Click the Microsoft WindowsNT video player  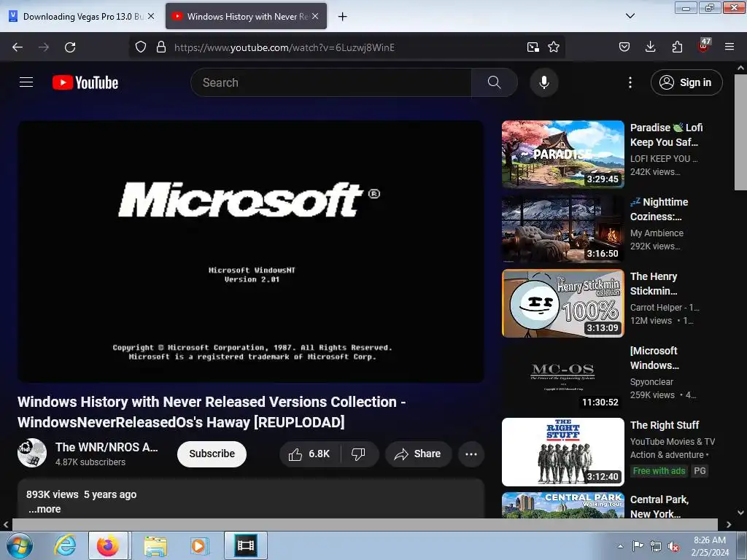click(x=251, y=252)
